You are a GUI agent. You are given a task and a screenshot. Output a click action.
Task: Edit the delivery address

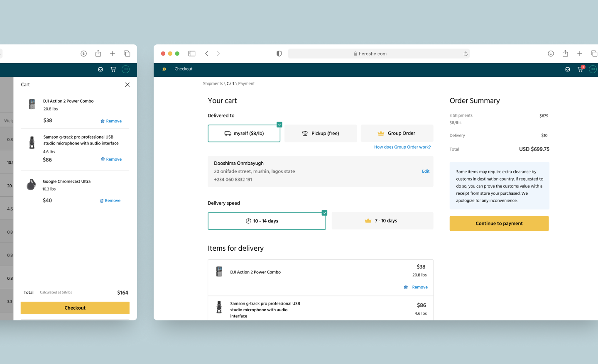click(426, 171)
